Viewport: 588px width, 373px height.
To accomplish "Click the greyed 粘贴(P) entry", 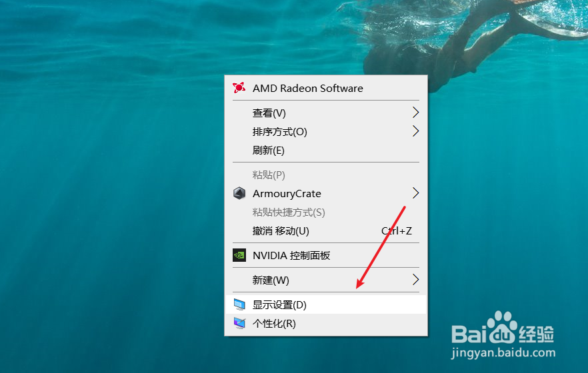I will pos(325,175).
